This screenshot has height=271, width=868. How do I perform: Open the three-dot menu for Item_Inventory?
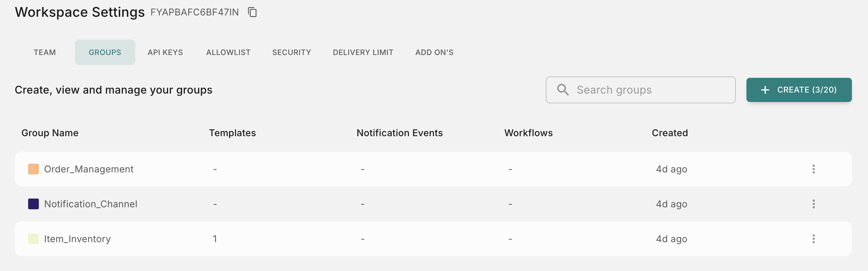(x=813, y=239)
